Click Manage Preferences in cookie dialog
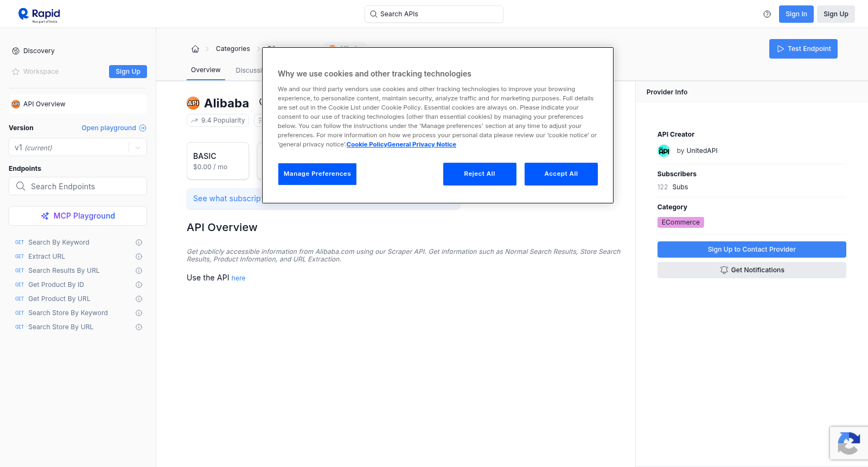The width and height of the screenshot is (868, 467). (317, 174)
